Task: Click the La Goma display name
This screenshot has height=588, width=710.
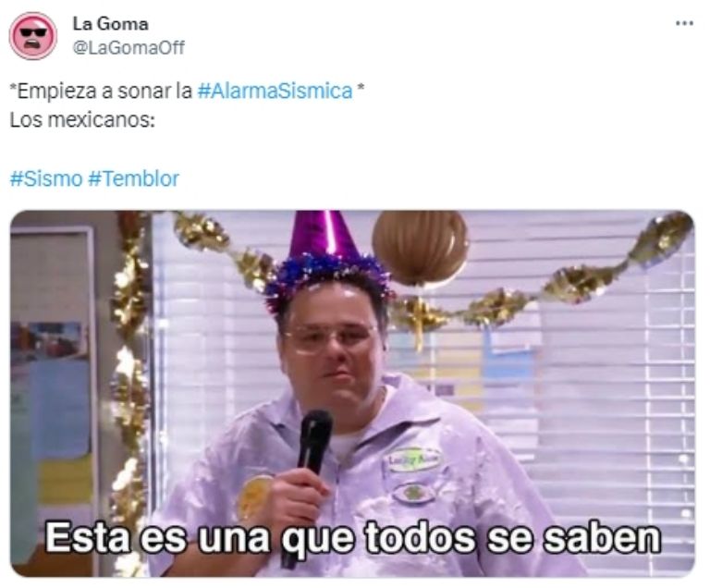Action: click(111, 24)
